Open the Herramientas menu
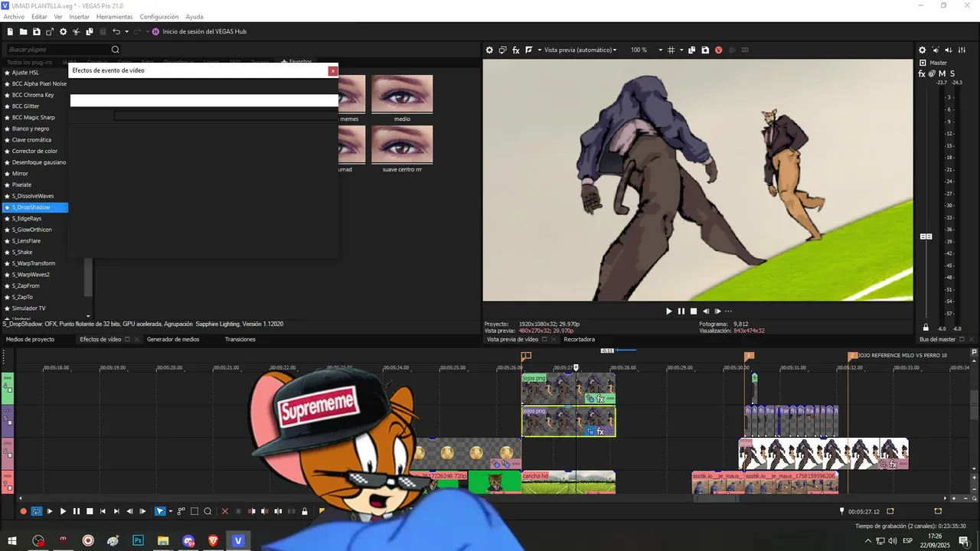The height and width of the screenshot is (551, 980). click(114, 16)
